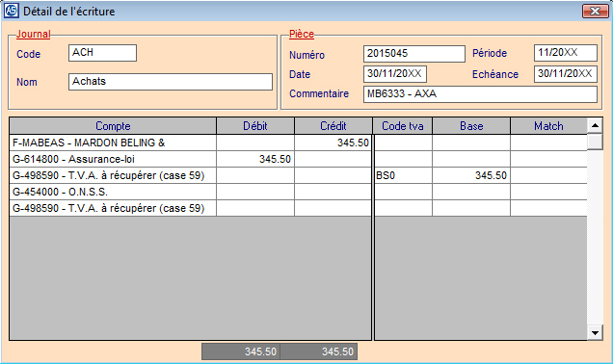Viewport: 613px width, 364px height.
Task: Click the Nom field showing Achats
Action: (171, 82)
